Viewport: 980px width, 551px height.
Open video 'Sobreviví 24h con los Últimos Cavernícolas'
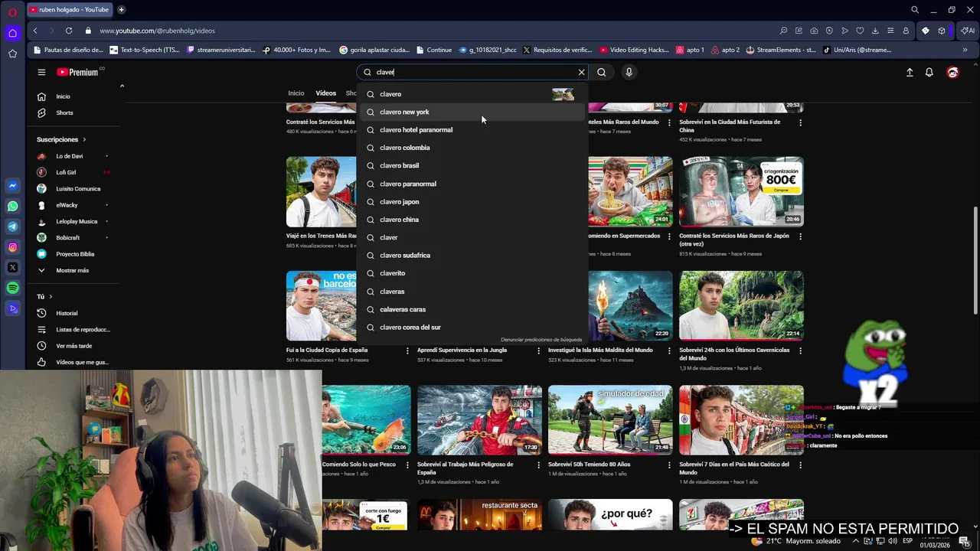(x=741, y=305)
